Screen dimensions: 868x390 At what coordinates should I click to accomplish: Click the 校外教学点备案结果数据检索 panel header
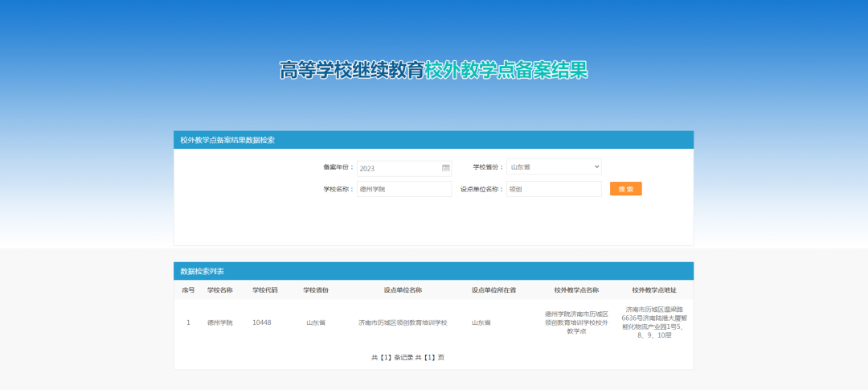(433, 140)
